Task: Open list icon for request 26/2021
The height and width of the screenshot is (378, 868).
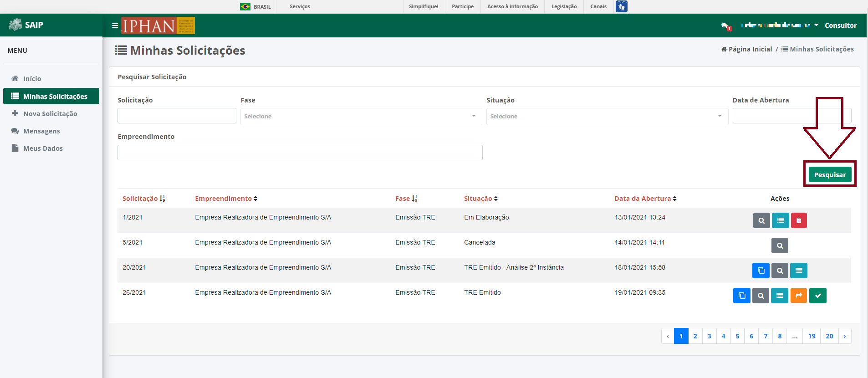Action: [x=780, y=296]
